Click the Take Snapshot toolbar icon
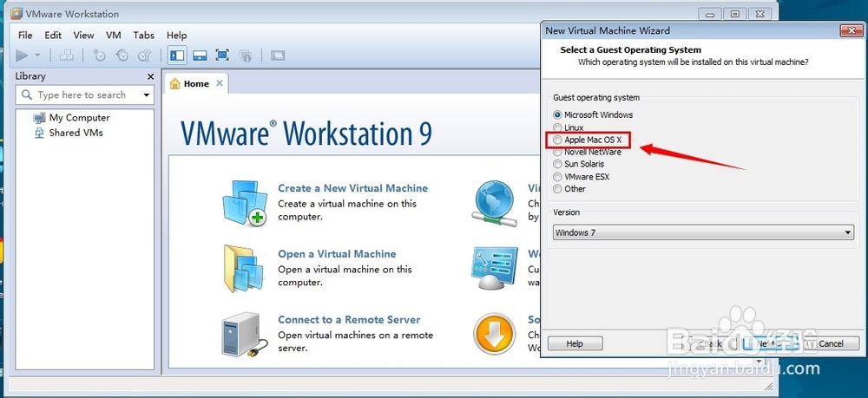 click(99, 55)
